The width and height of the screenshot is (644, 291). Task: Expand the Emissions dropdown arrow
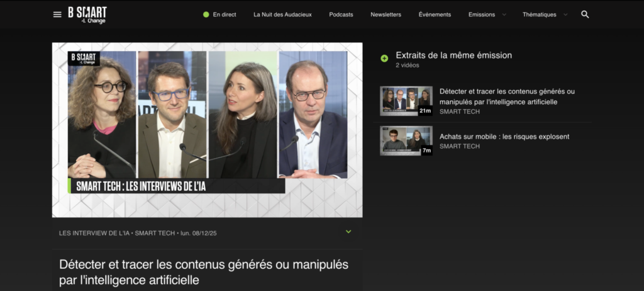point(504,15)
